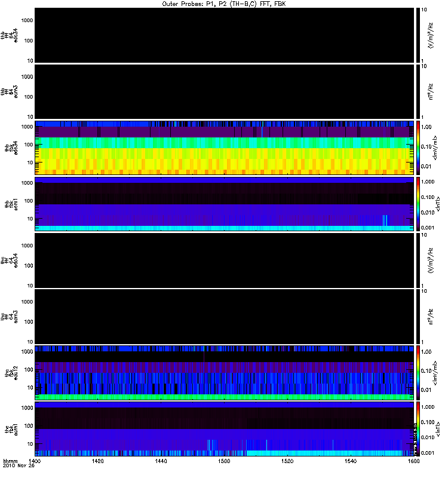Select the thb fbk edc34 panel label
Image resolution: width=448 pixels, height=478 pixels.
11,148
